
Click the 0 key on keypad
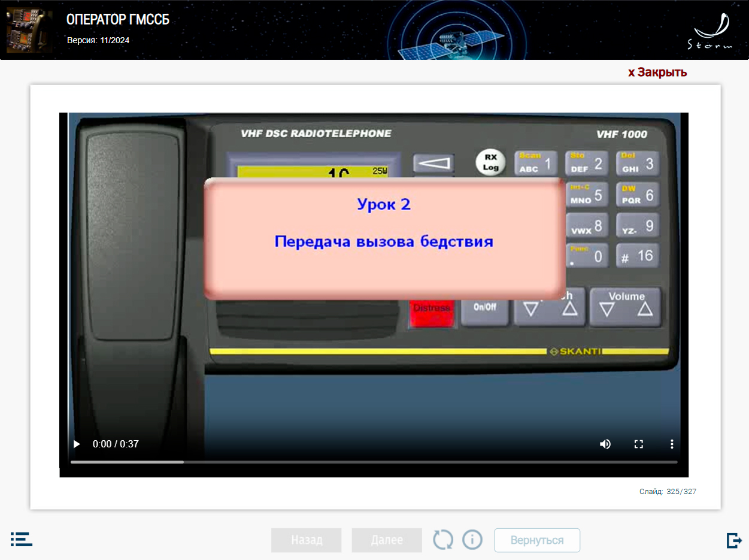click(x=587, y=256)
